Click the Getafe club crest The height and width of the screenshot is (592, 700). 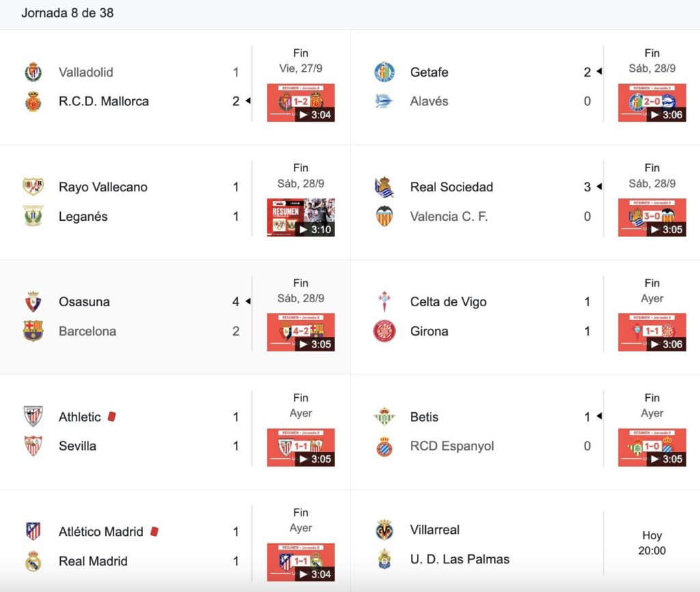(x=384, y=72)
